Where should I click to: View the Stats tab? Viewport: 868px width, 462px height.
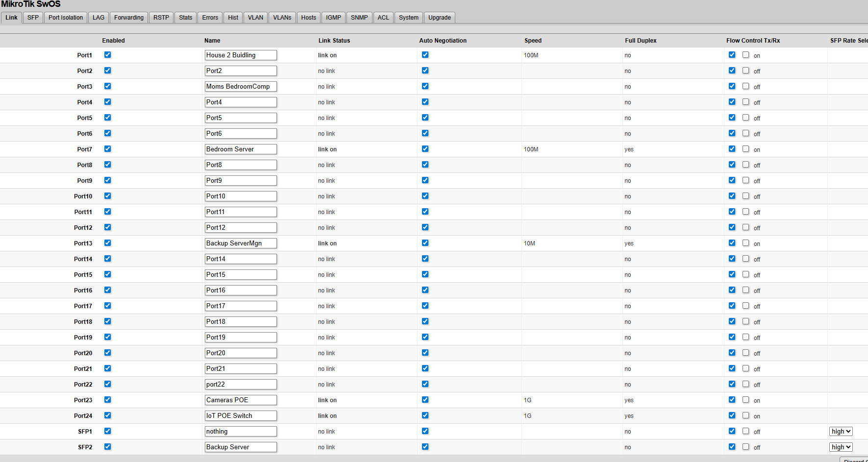186,18
